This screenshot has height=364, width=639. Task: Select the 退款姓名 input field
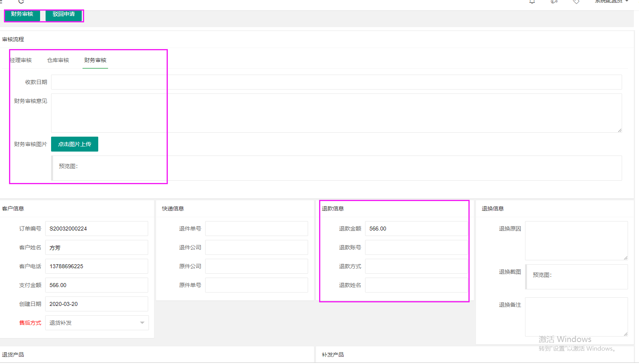pos(417,285)
